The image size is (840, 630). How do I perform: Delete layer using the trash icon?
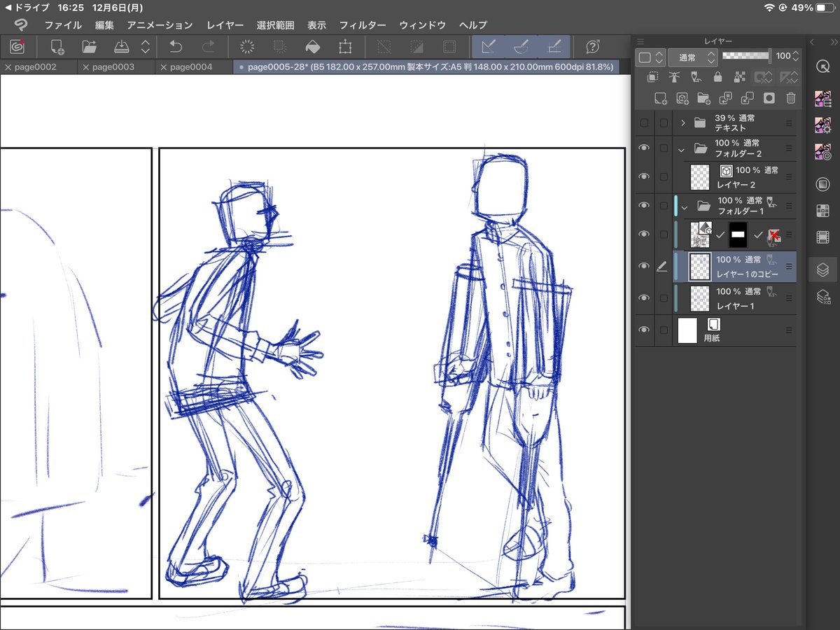(x=790, y=98)
